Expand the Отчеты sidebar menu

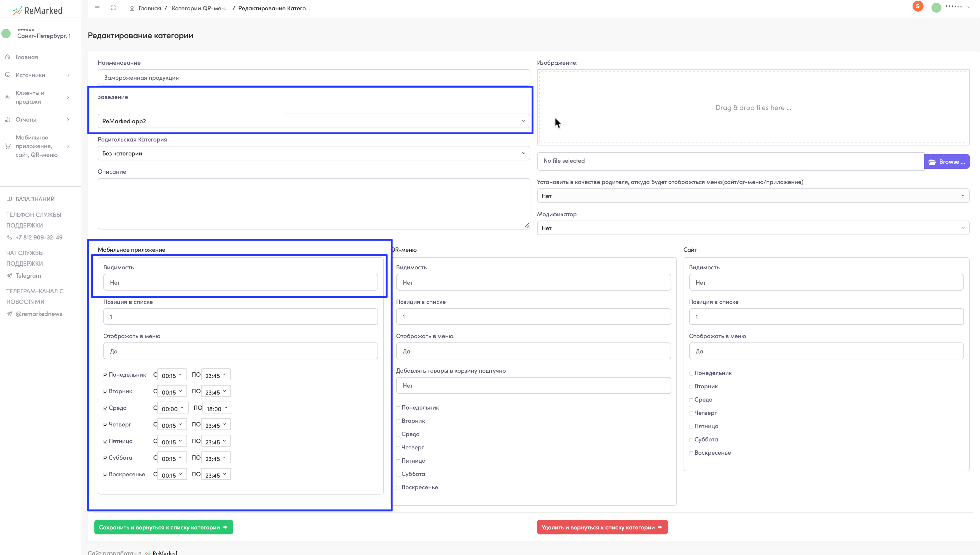point(37,120)
